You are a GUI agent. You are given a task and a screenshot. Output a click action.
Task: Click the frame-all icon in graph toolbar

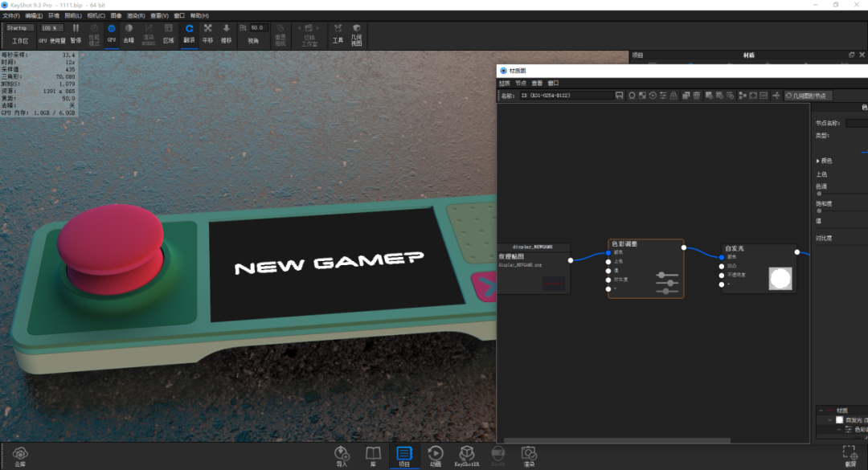pos(753,96)
